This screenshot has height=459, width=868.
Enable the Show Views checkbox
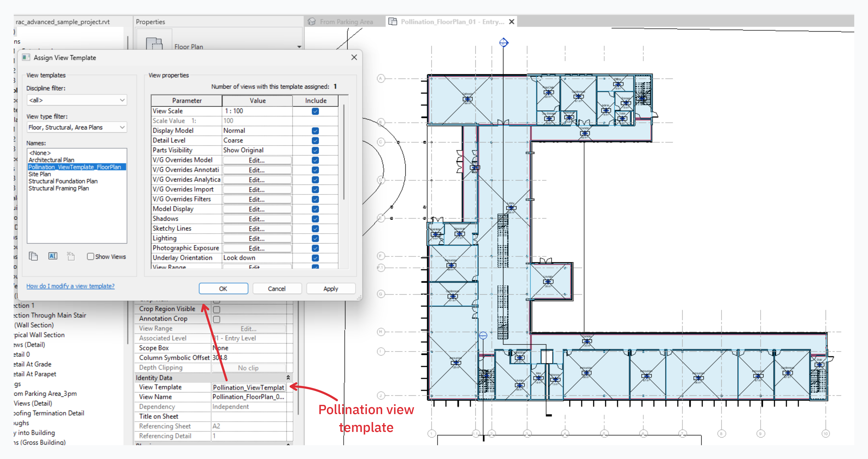pos(90,257)
